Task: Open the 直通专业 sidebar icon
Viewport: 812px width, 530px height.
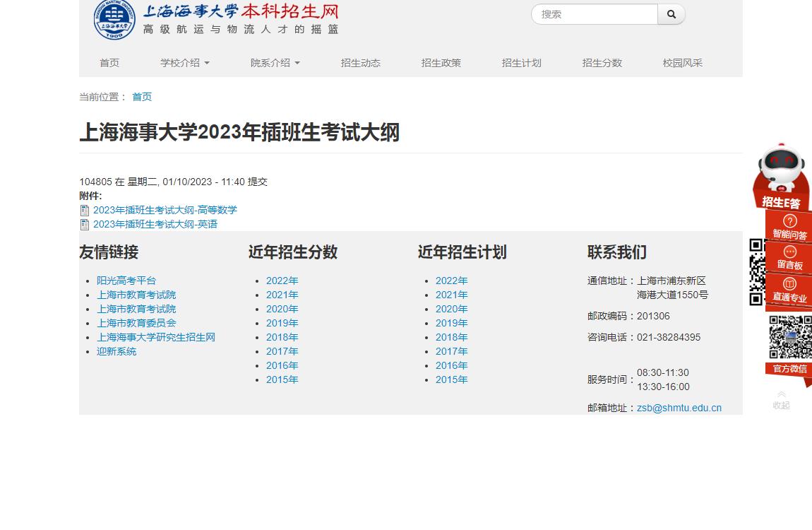Action: point(789,290)
